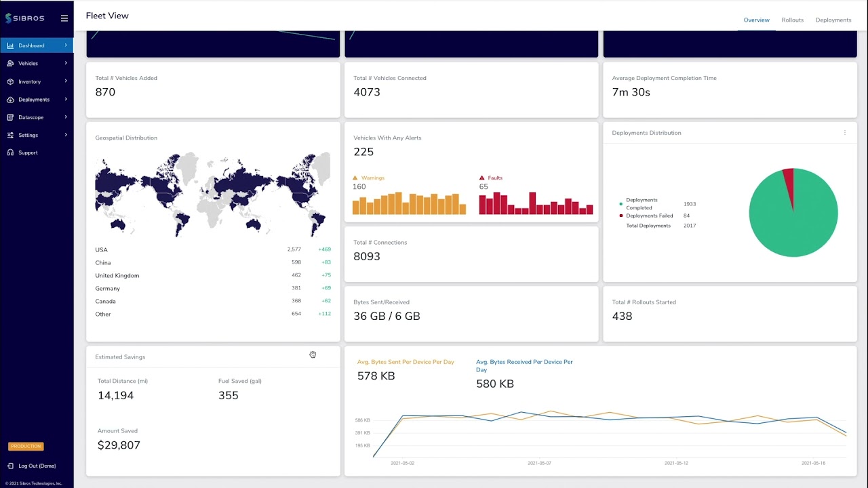The height and width of the screenshot is (488, 868).
Task: Open Deployments Distribution three-dot options menu
Action: point(845,133)
